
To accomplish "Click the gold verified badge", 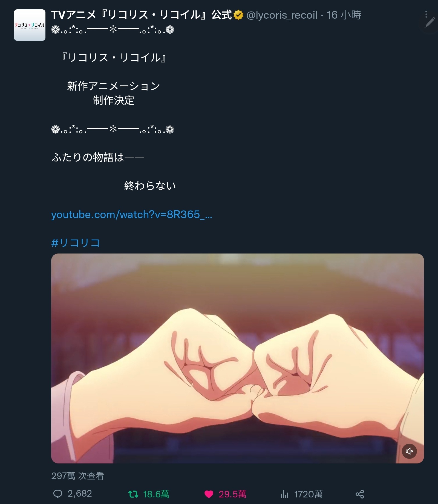I will point(238,15).
